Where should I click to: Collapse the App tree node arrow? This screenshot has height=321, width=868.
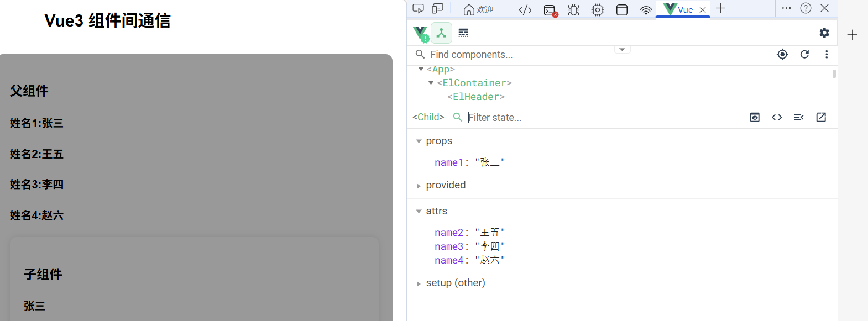(421, 69)
